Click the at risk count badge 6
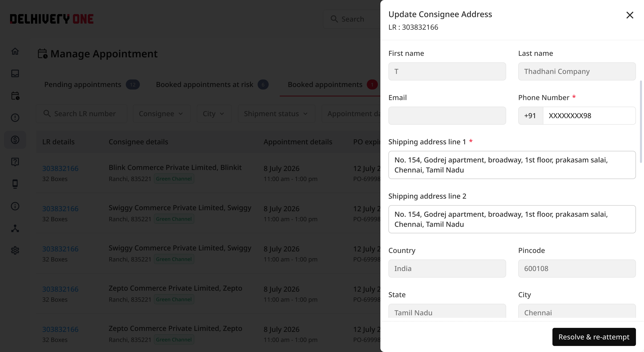This screenshot has height=352, width=644. [x=263, y=85]
